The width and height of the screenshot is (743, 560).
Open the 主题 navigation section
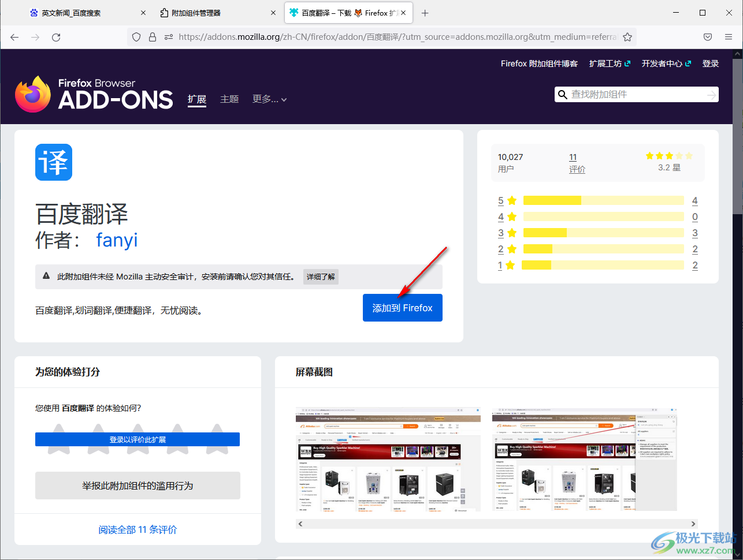click(x=229, y=99)
